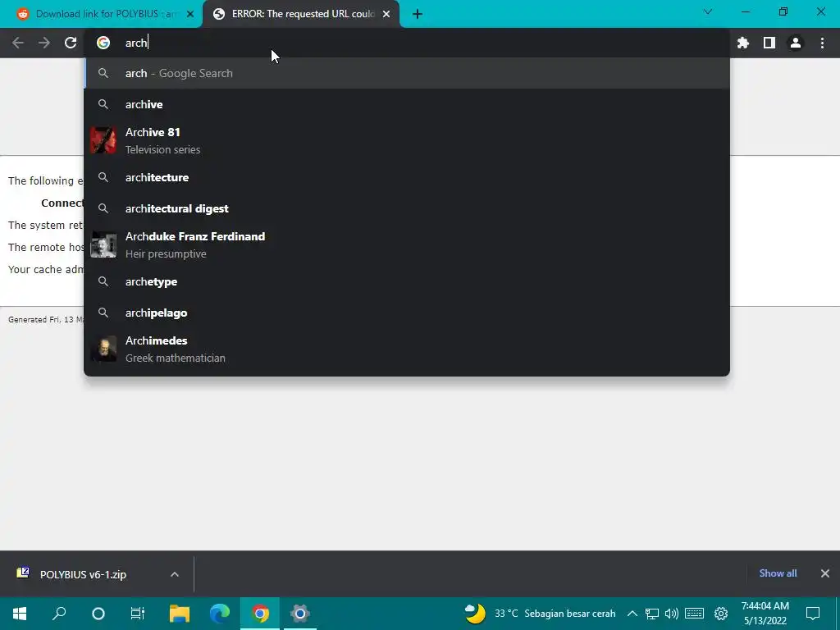
Task: Click the address bar containing arch
Action: coord(407,43)
